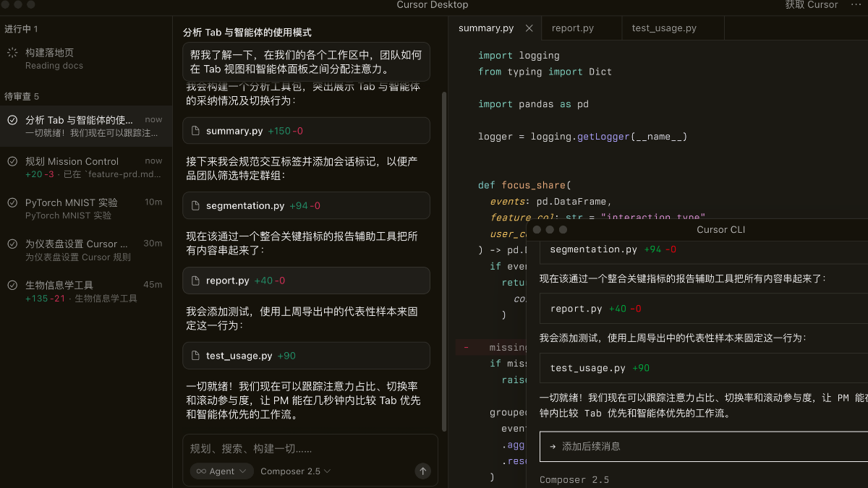868x488 pixels.
Task: Open the report.py +40 file card
Action: click(x=306, y=281)
